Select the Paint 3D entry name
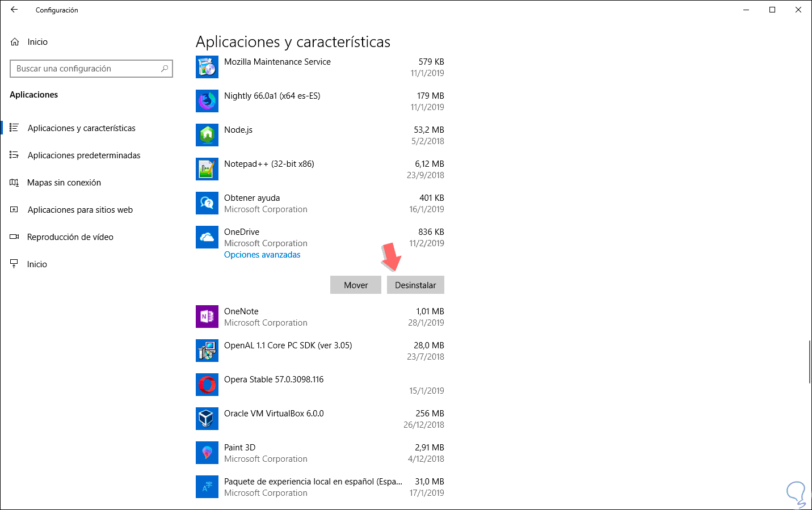 tap(240, 448)
